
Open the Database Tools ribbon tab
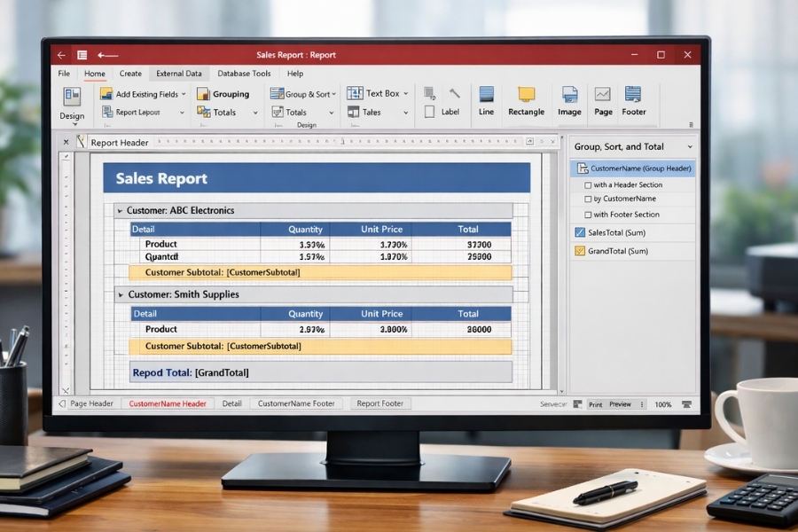coord(244,74)
